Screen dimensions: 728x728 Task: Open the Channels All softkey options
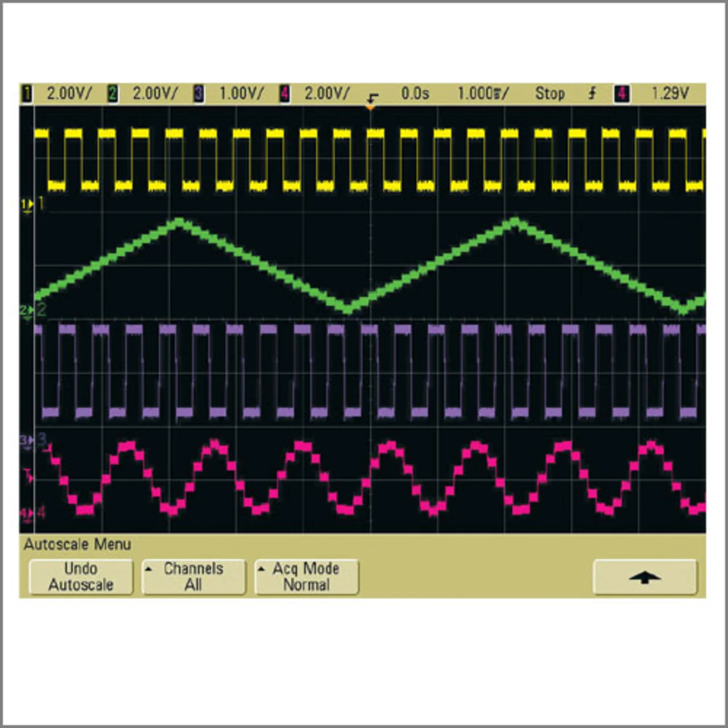pos(193,577)
